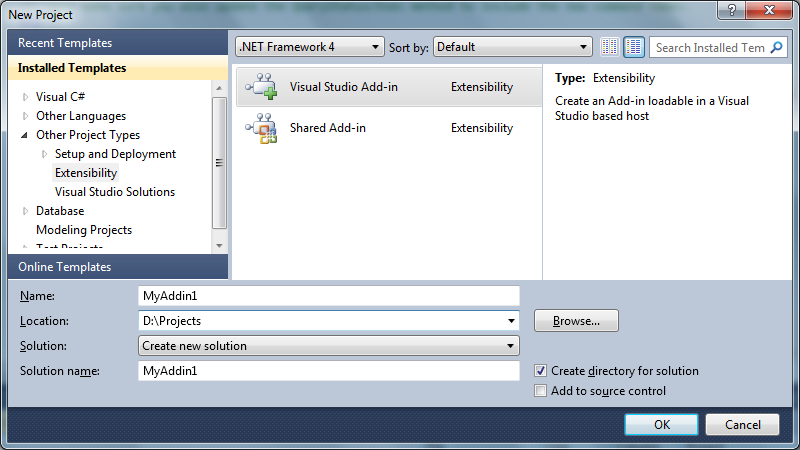The image size is (800, 450).
Task: Select Visual C# tree item
Action: click(x=60, y=97)
